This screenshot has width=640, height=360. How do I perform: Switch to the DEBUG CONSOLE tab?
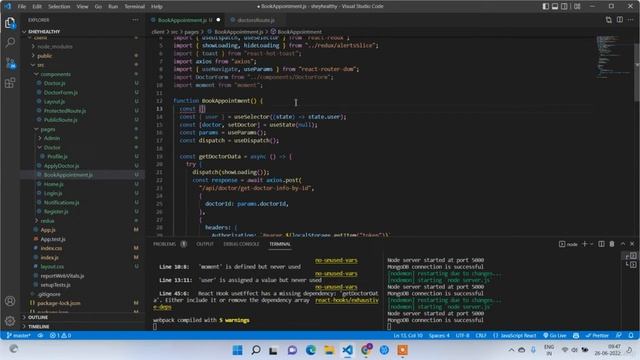pyautogui.click(x=241, y=244)
